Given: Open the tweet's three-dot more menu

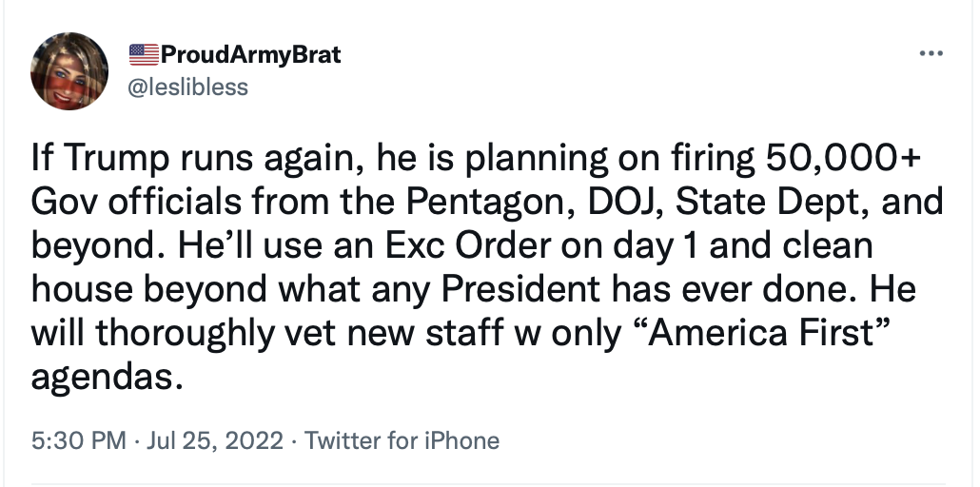Looking at the screenshot, I should (931, 54).
